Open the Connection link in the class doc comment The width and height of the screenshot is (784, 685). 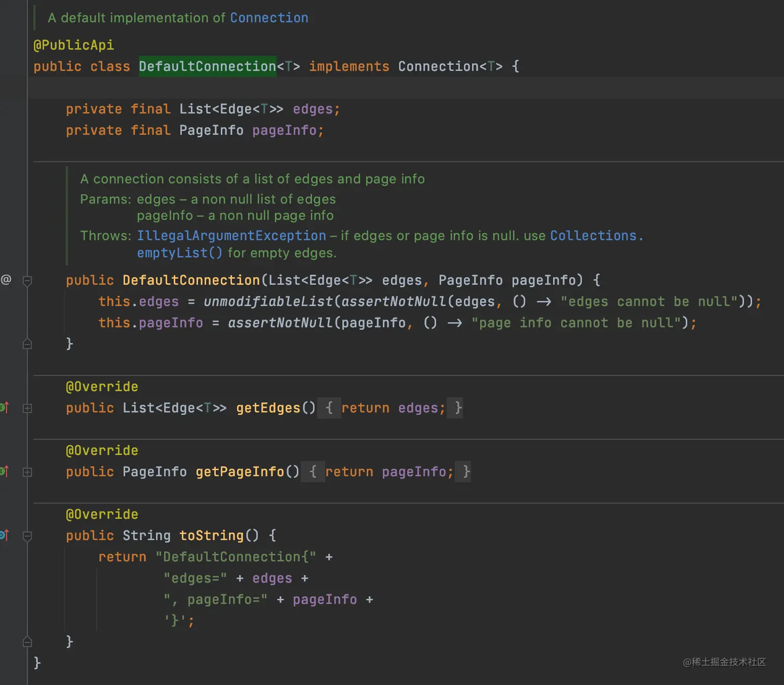[269, 18]
